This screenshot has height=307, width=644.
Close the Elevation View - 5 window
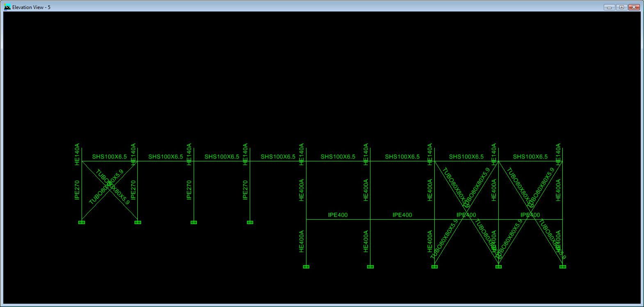pos(634,7)
